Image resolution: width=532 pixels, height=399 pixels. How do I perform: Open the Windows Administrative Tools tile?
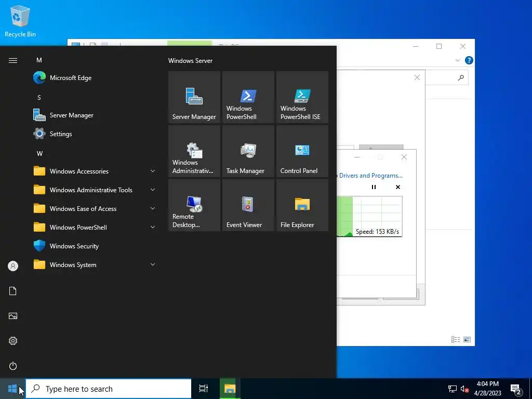pyautogui.click(x=194, y=151)
